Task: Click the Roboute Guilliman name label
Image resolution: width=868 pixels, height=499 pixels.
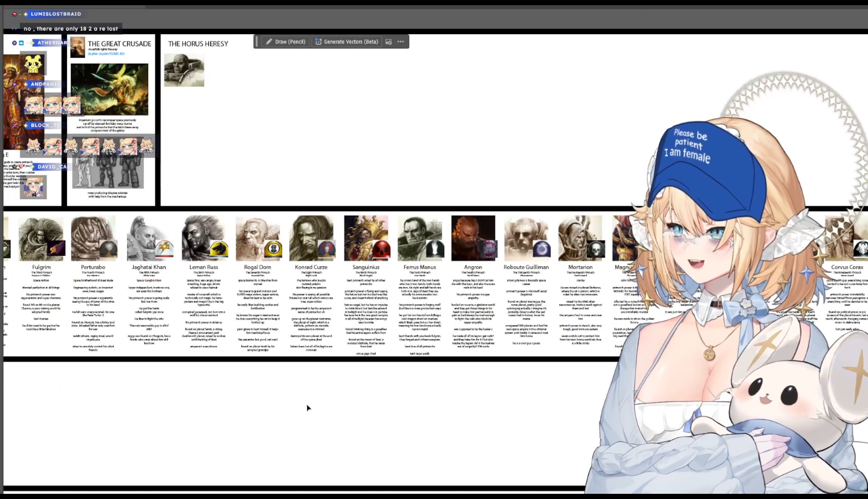Action: click(526, 267)
